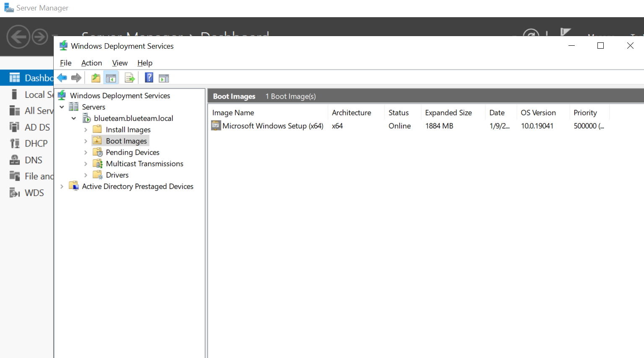The height and width of the screenshot is (358, 644).
Task: Click the Install Images folder icon
Action: tap(97, 129)
